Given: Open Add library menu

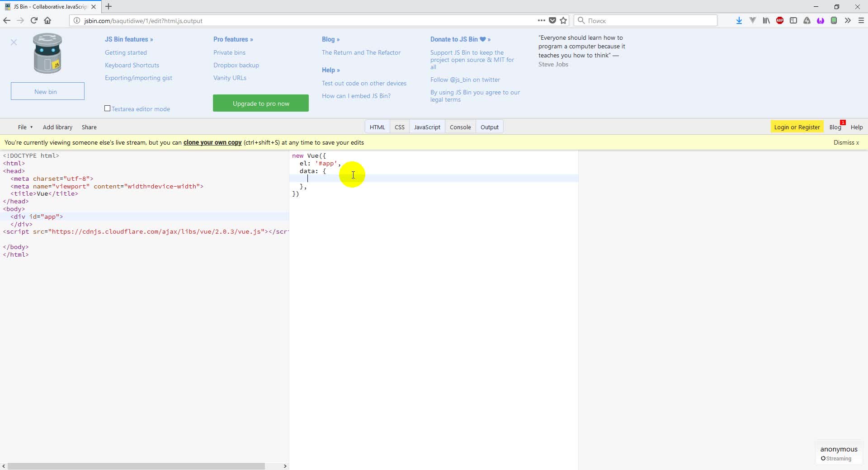Looking at the screenshot, I should click(x=57, y=127).
